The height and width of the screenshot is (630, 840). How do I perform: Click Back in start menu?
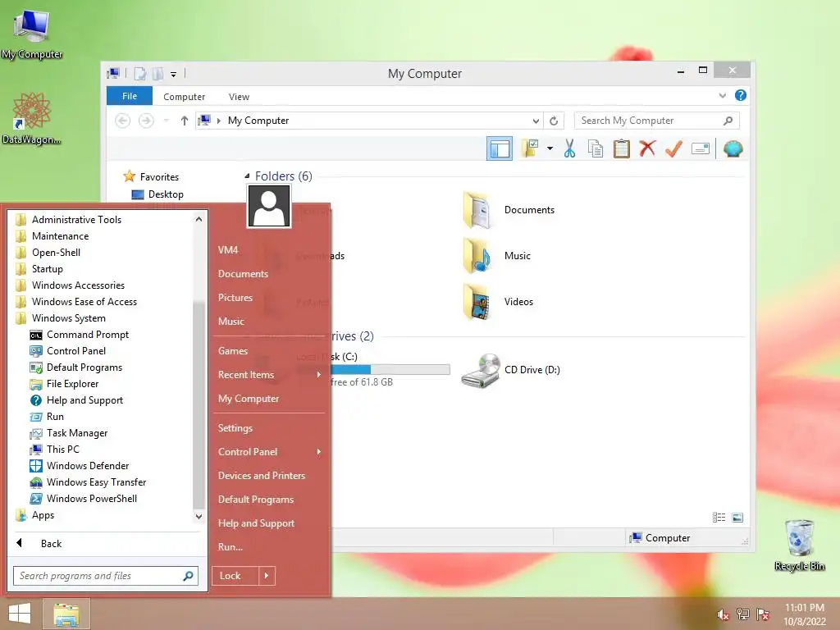point(51,543)
